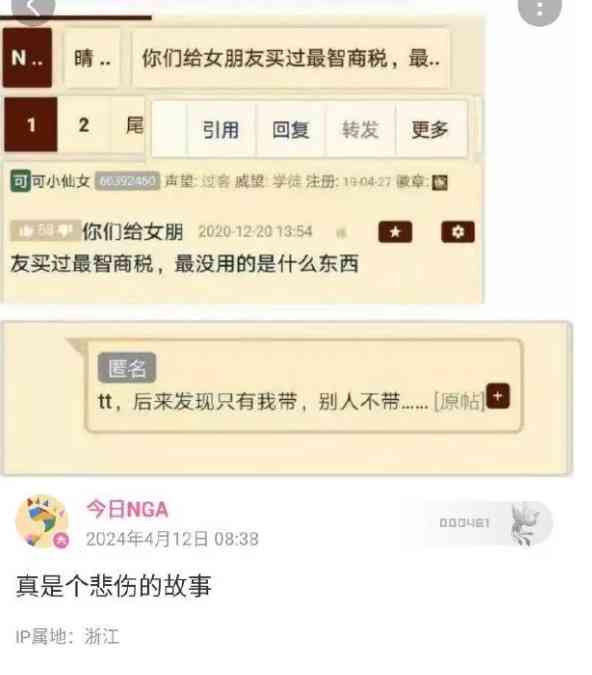Open the [原帖] original post link
This screenshot has width=592, height=675.
pos(459,402)
